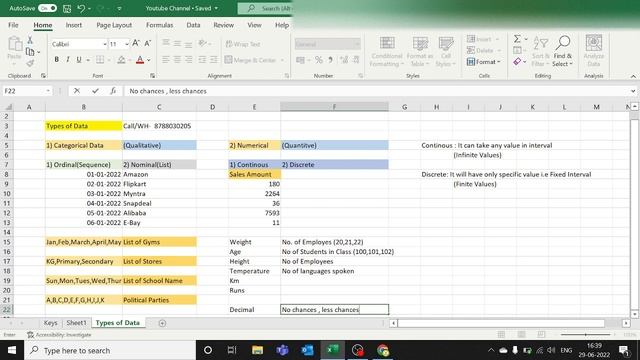This screenshot has width=640, height=360.
Task: Click the taskbar search box
Action: (110, 350)
